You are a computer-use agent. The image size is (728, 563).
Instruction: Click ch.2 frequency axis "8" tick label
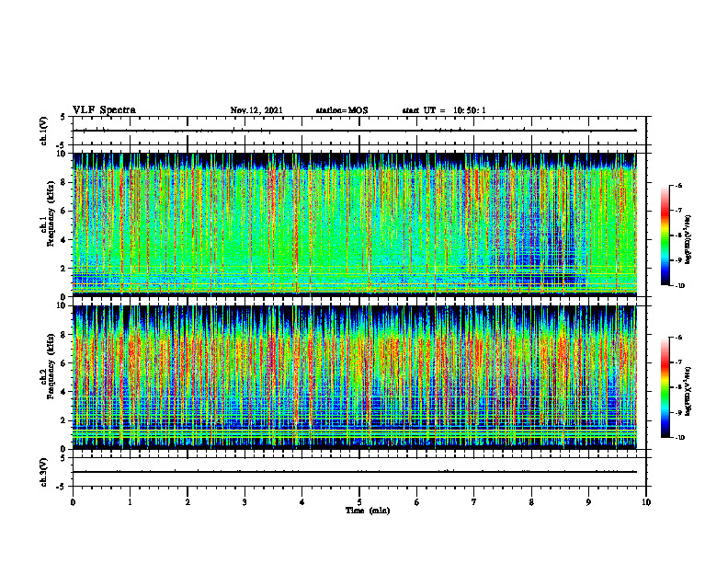(64, 335)
